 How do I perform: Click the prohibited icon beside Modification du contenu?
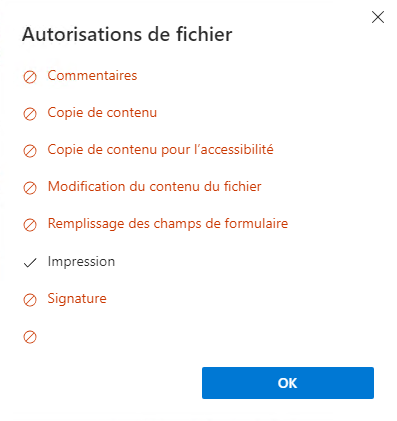point(30,188)
